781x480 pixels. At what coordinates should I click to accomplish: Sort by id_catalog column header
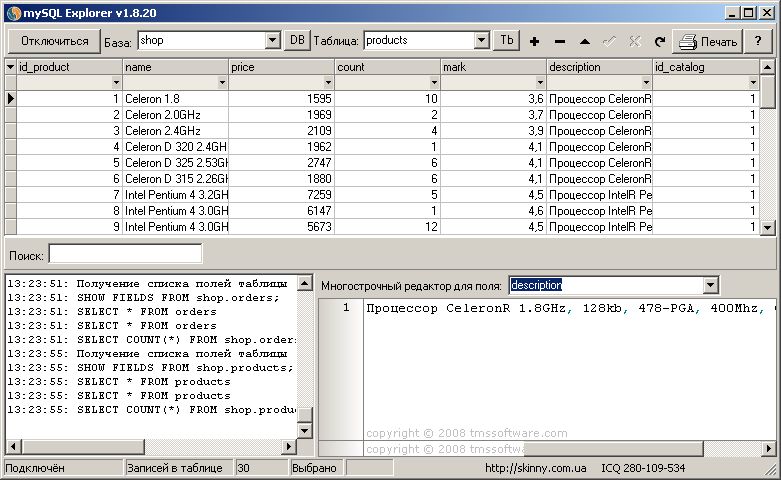coord(706,67)
